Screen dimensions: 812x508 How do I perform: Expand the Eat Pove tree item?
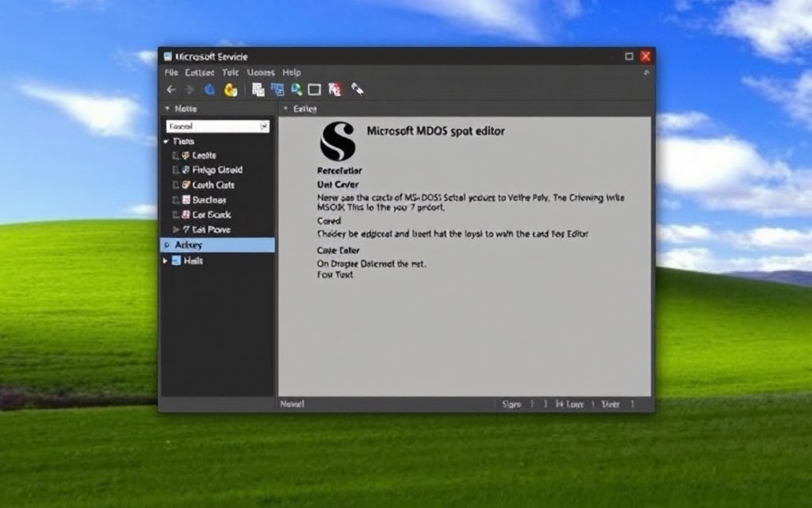point(176,229)
